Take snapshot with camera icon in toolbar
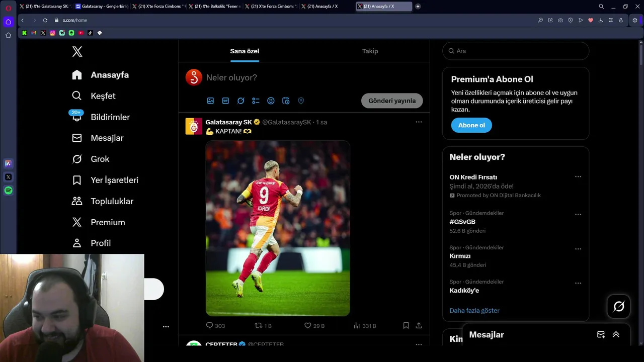Image resolution: width=644 pixels, height=362 pixels. [x=560, y=20]
